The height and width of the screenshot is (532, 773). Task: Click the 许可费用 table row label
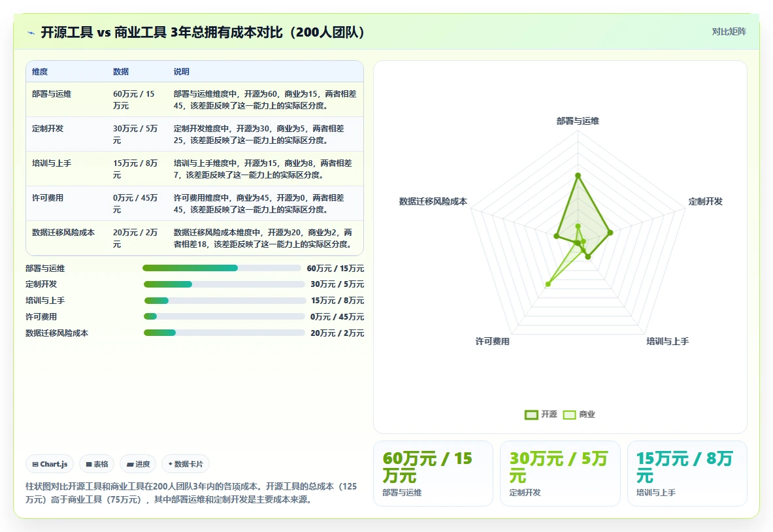tap(48, 198)
